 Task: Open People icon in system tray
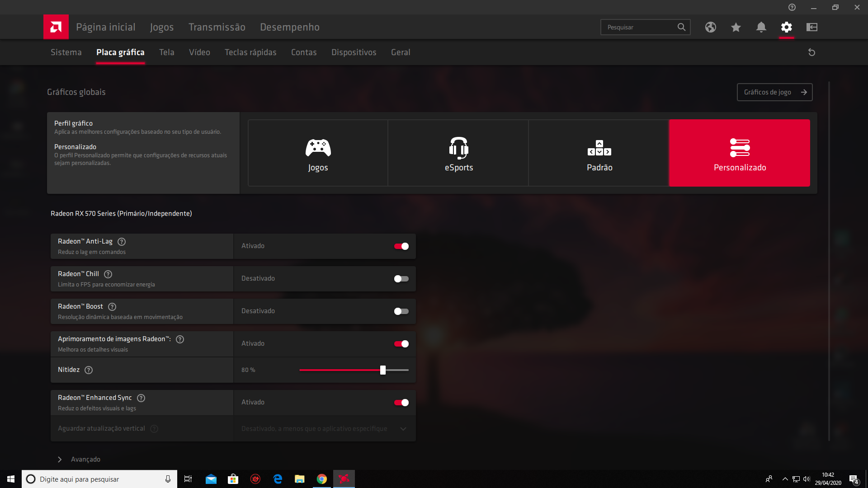tap(769, 479)
